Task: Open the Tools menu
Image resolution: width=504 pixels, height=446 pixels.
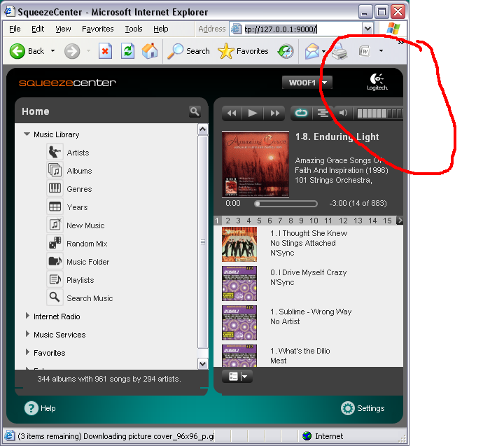Action: tap(133, 29)
